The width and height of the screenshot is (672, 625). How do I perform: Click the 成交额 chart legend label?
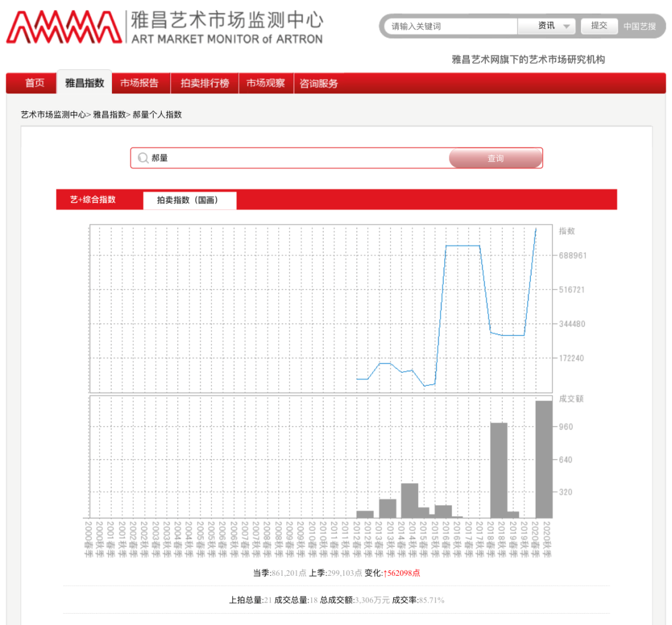click(x=571, y=398)
